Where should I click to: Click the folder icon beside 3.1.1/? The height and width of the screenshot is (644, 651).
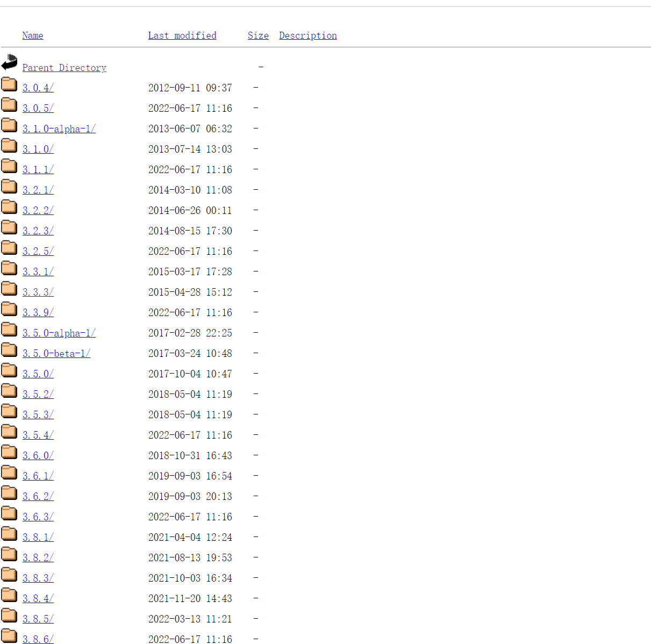[9, 165]
